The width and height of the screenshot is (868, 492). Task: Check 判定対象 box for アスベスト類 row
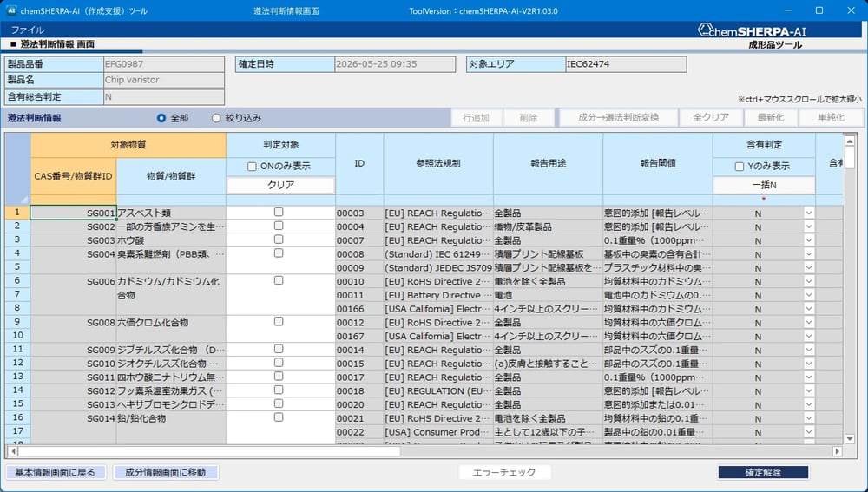click(x=279, y=212)
